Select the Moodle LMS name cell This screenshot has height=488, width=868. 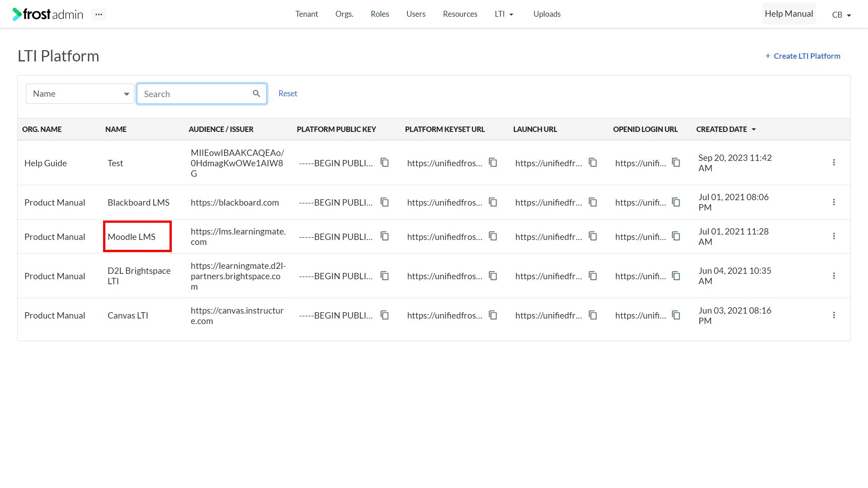[x=132, y=237]
